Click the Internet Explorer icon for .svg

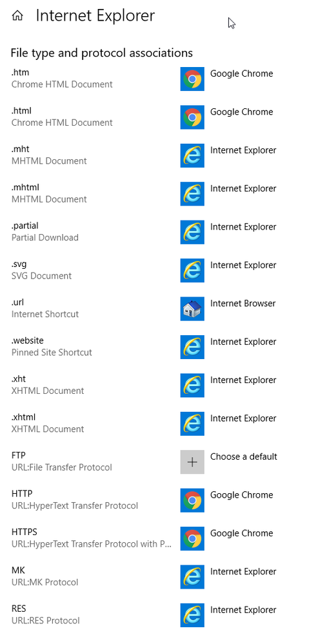[x=192, y=270]
